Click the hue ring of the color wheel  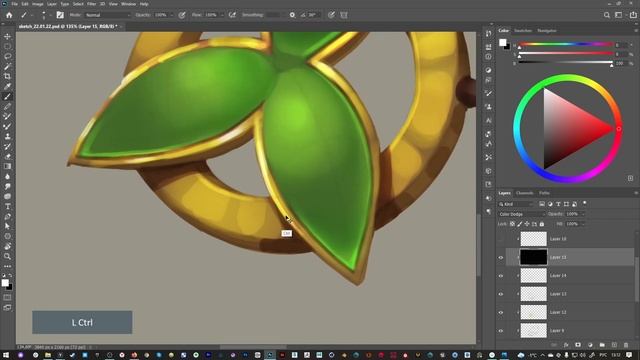point(567,78)
